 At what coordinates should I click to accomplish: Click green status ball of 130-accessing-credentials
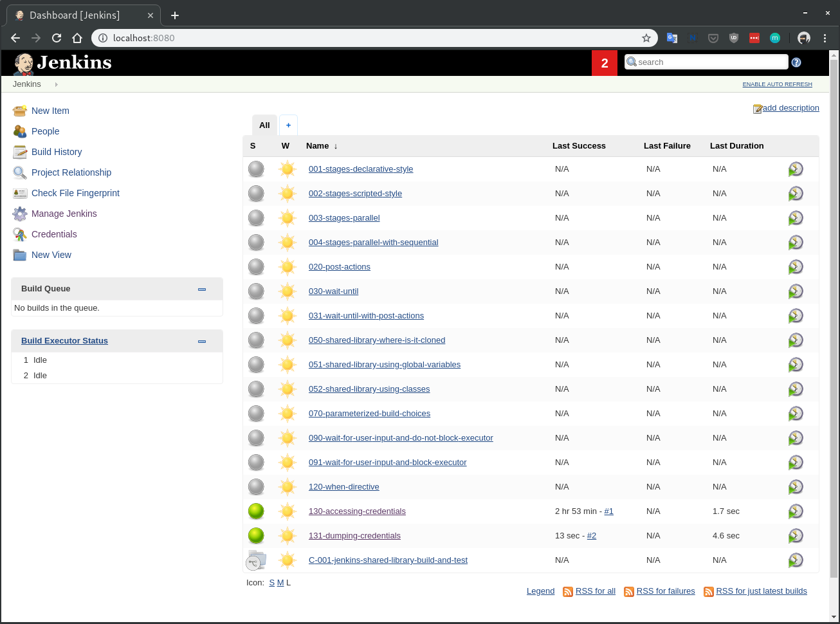point(256,511)
